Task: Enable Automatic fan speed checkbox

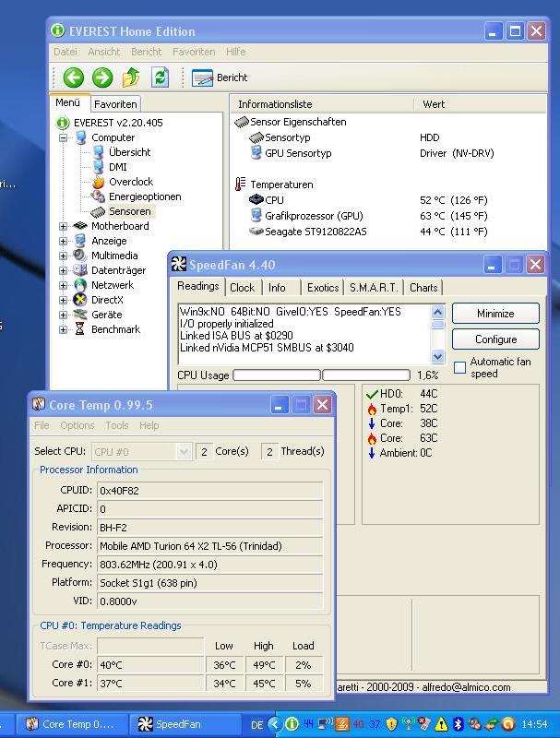Action: [459, 367]
